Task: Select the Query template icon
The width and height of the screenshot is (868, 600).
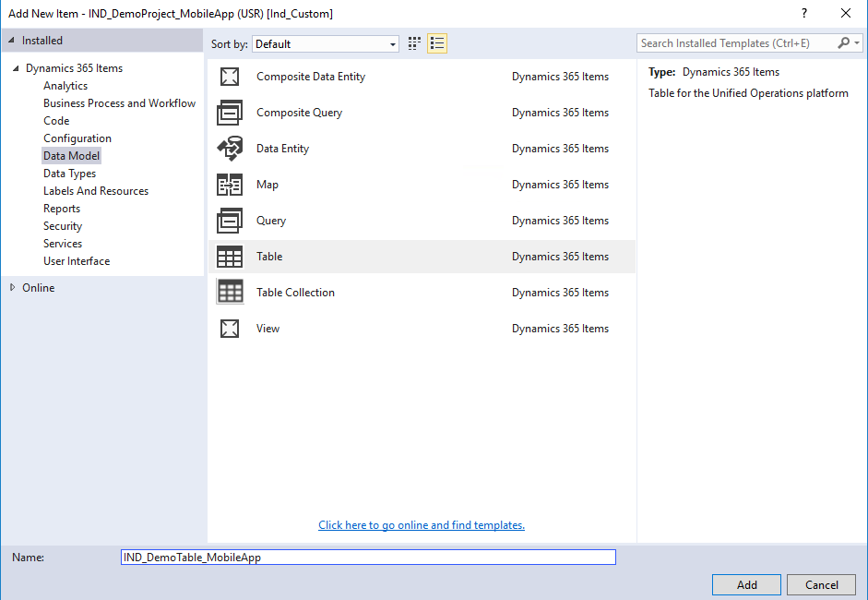Action: coord(230,220)
